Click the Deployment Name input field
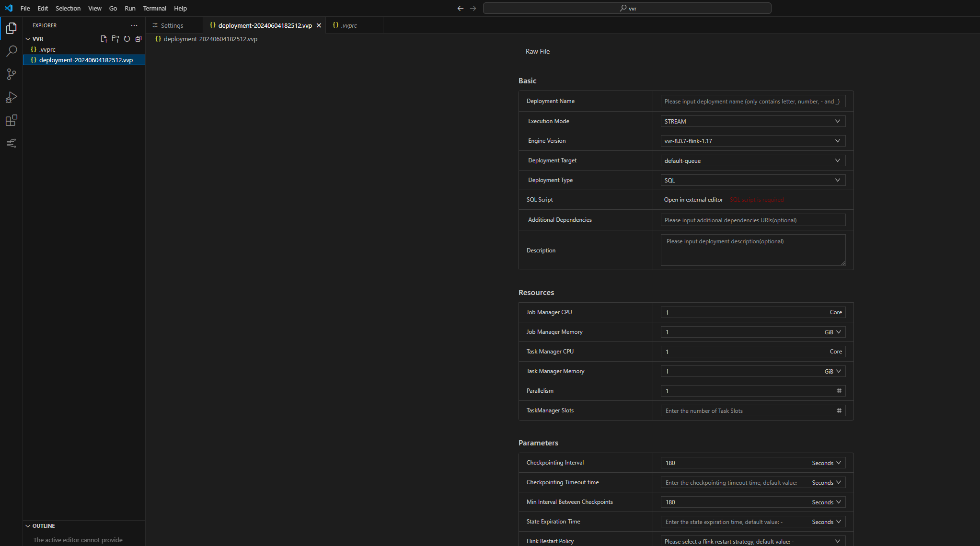 tap(753, 101)
